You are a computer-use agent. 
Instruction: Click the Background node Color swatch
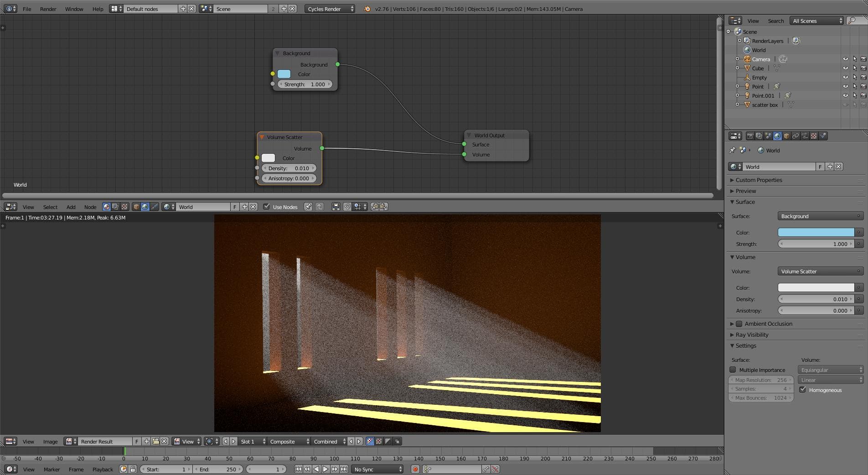tap(284, 74)
